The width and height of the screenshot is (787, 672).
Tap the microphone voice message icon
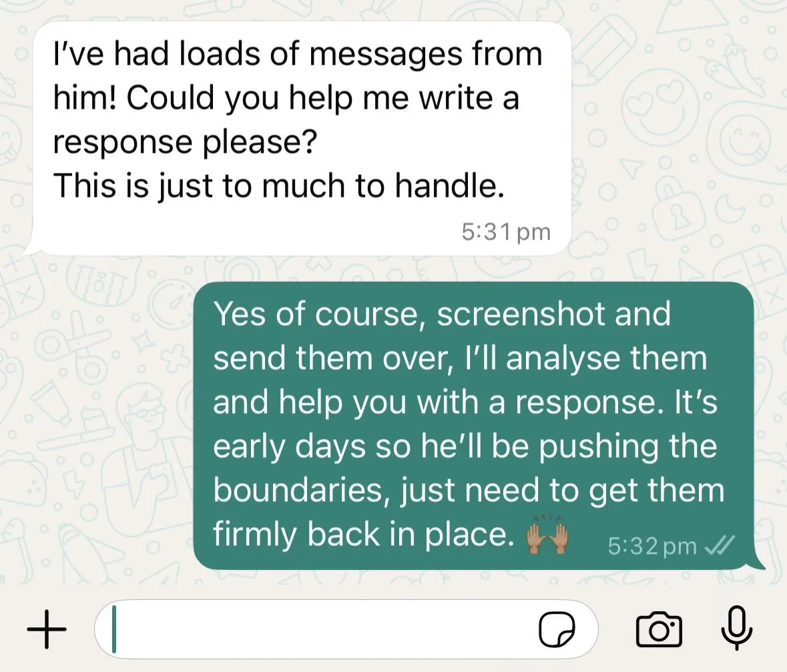736,628
